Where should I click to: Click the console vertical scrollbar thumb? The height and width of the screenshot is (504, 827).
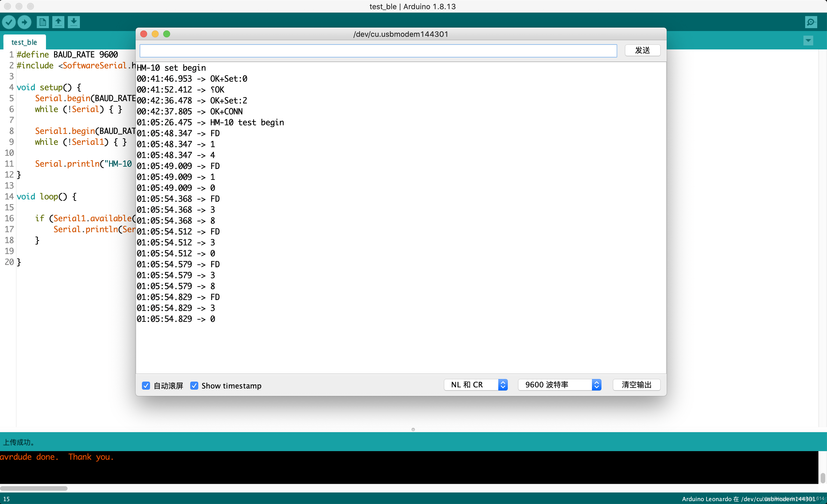[823, 478]
